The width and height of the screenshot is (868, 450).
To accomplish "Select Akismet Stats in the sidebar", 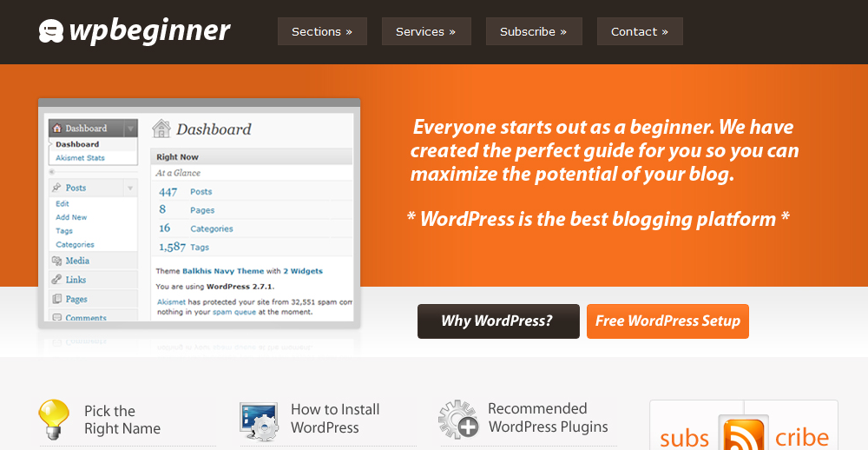I will pyautogui.click(x=80, y=158).
